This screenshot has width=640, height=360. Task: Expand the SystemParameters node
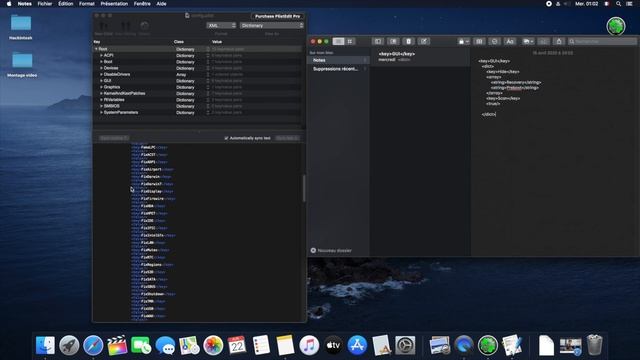pyautogui.click(x=101, y=112)
